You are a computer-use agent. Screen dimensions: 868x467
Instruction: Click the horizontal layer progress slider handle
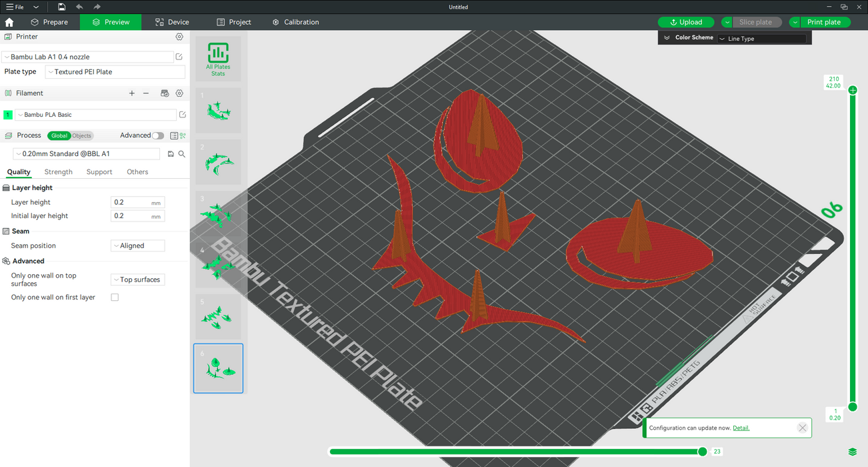click(702, 452)
